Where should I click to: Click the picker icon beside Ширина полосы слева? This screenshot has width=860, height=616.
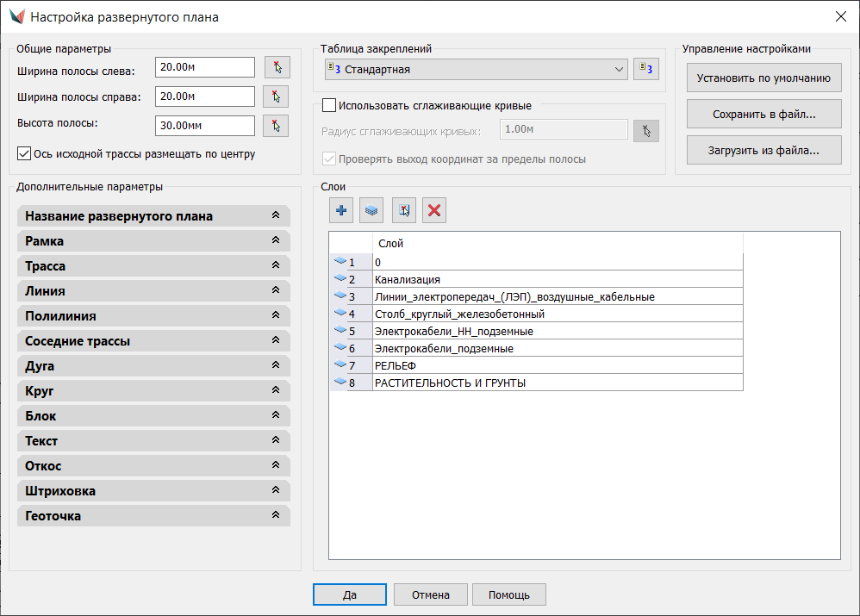[x=275, y=68]
